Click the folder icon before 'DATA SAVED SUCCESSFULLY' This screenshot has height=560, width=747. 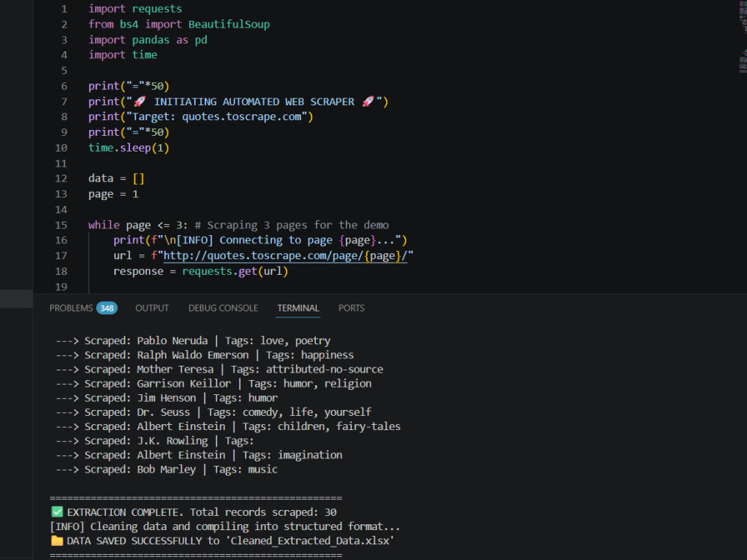tap(57, 541)
